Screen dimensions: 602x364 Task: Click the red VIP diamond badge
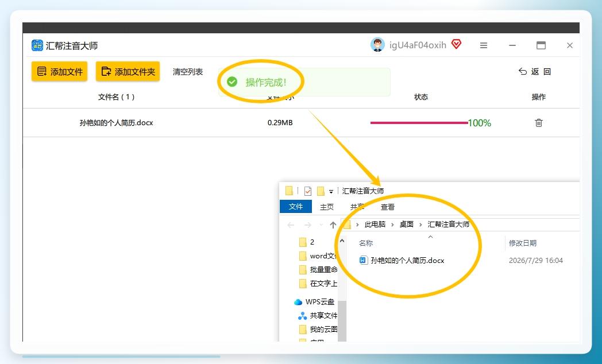coord(456,44)
